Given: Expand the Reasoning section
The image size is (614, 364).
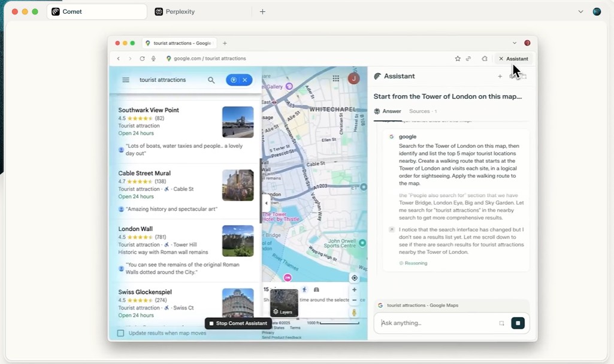Looking at the screenshot, I should pos(413,263).
